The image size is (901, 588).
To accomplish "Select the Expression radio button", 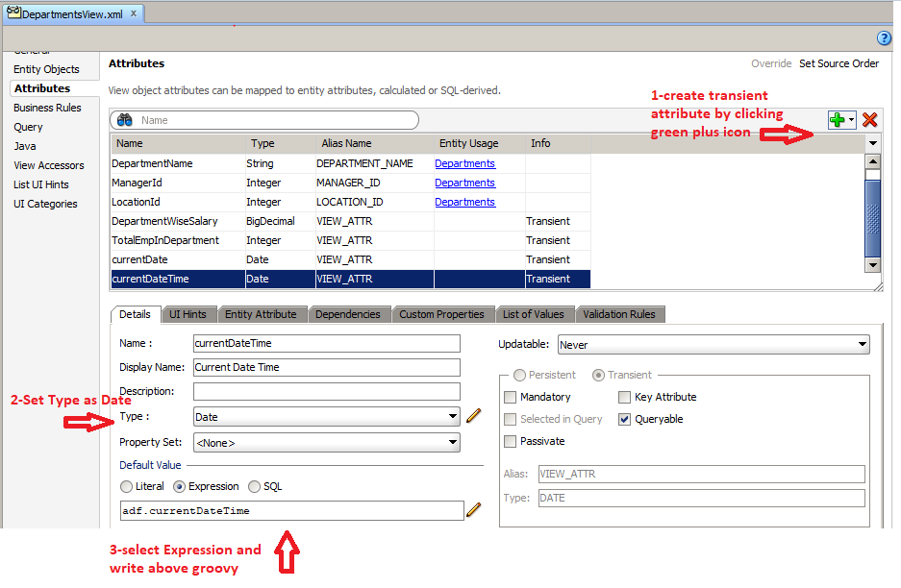I will (x=179, y=487).
